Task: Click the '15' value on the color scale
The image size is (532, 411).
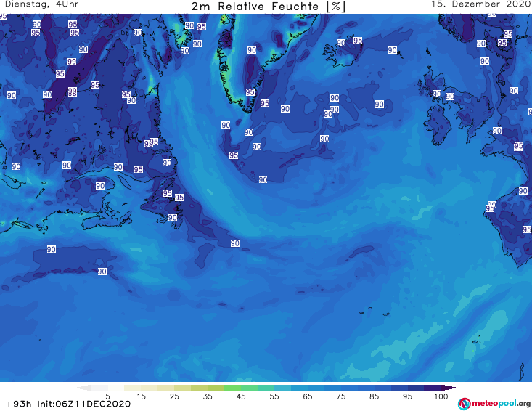Action: click(x=141, y=396)
